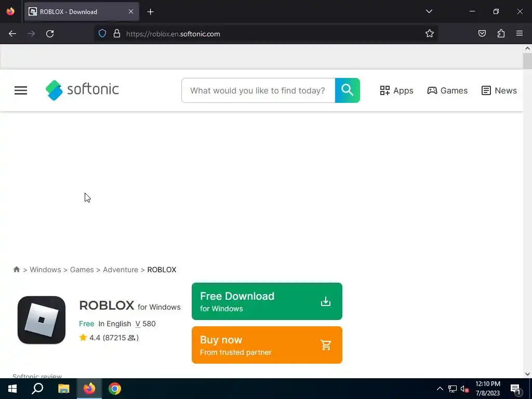Image resolution: width=532 pixels, height=399 pixels.
Task: Open the taskbar clock and date
Action: (x=487, y=389)
